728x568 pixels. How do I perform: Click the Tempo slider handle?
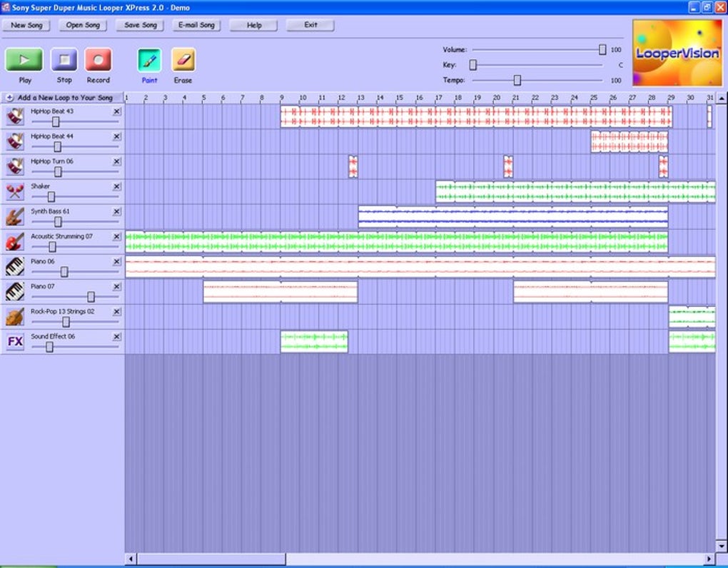click(517, 81)
